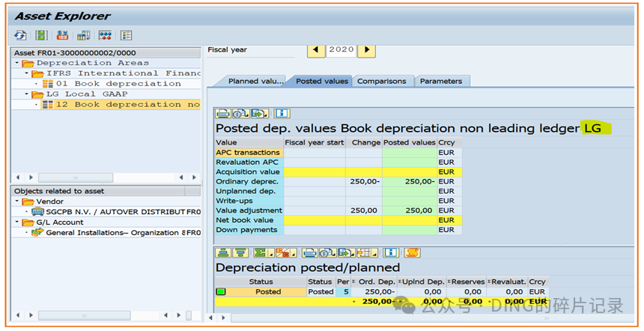Go to next fiscal year
Image resolution: width=644 pixels, height=331 pixels.
[x=367, y=50]
